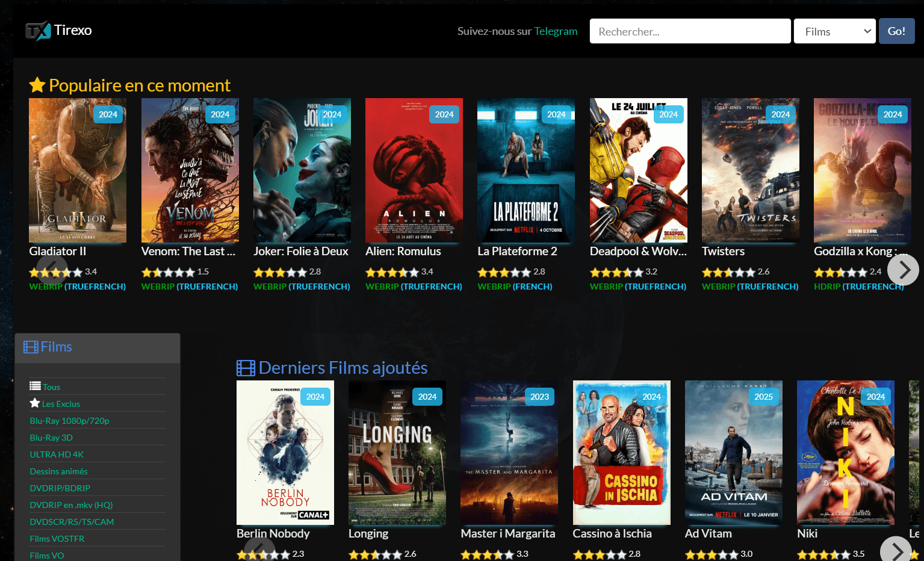Select Tous in the Films sidebar

click(x=51, y=387)
